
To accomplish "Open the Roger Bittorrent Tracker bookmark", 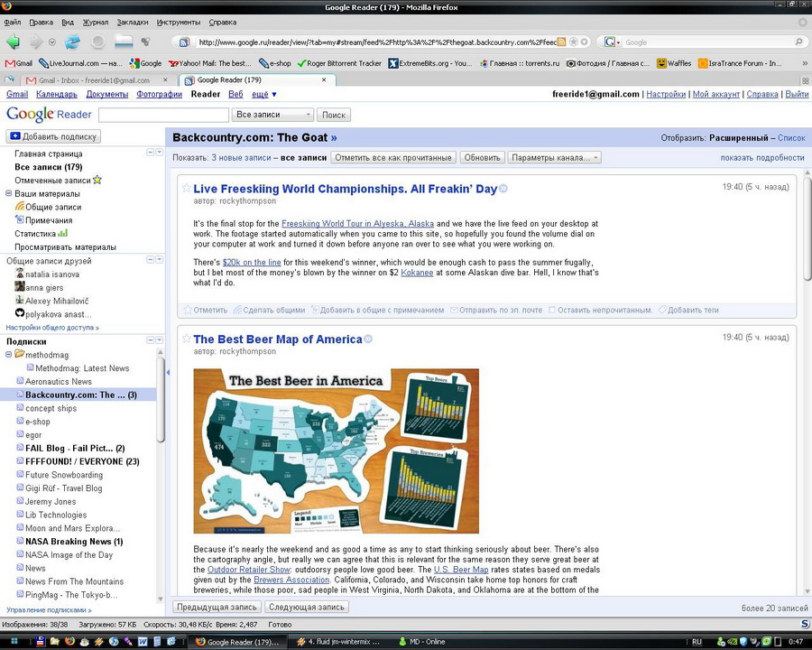I will click(x=339, y=63).
